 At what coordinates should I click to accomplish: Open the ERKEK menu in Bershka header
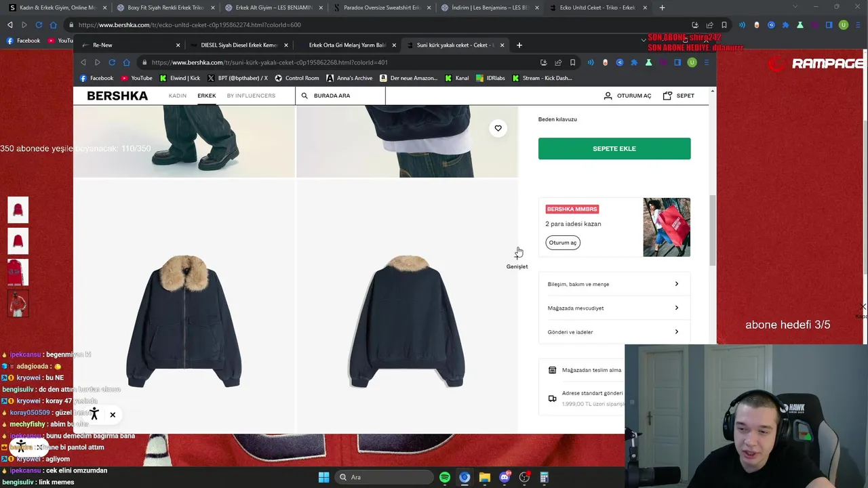[x=207, y=96]
